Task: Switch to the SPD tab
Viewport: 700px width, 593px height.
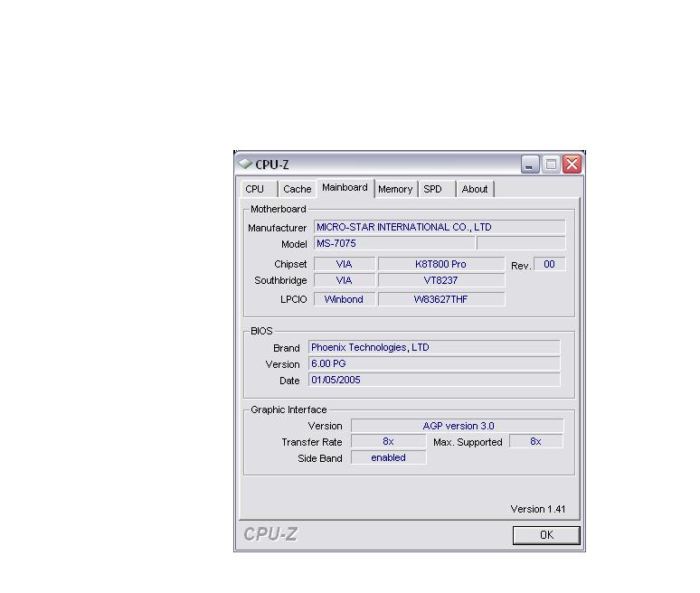Action: pos(436,189)
